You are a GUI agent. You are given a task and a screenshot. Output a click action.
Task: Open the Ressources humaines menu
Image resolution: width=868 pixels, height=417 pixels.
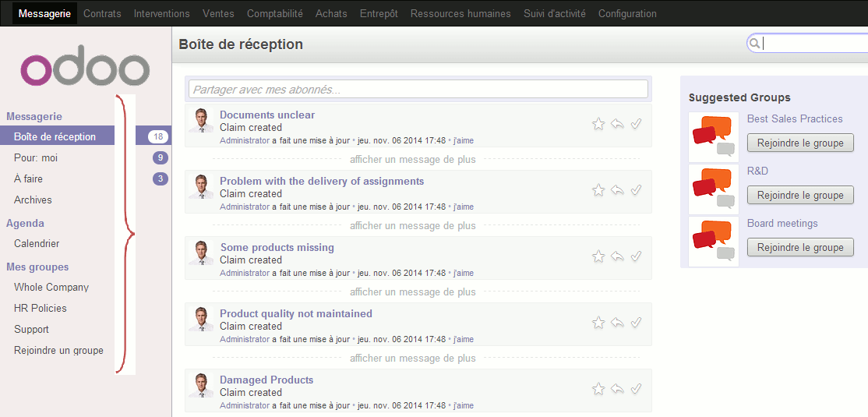[x=460, y=14]
